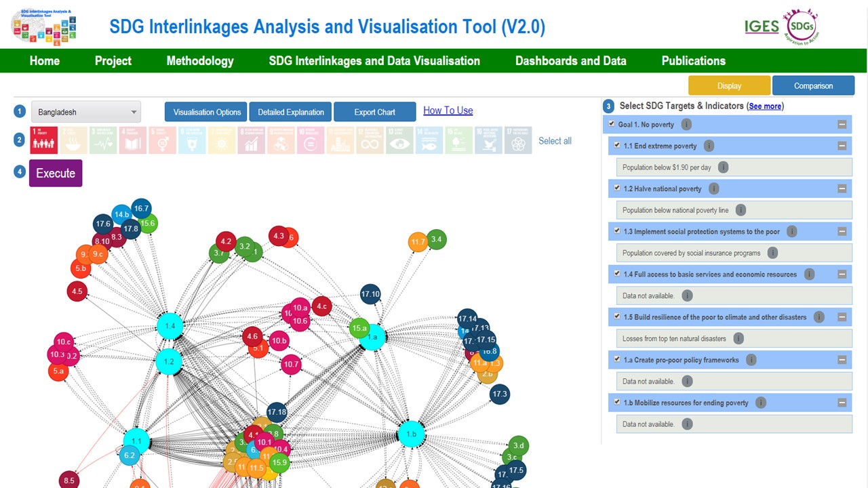The image size is (868, 488).
Task: Select the SDG Goal 7 Clean Energy icon
Action: click(x=222, y=140)
